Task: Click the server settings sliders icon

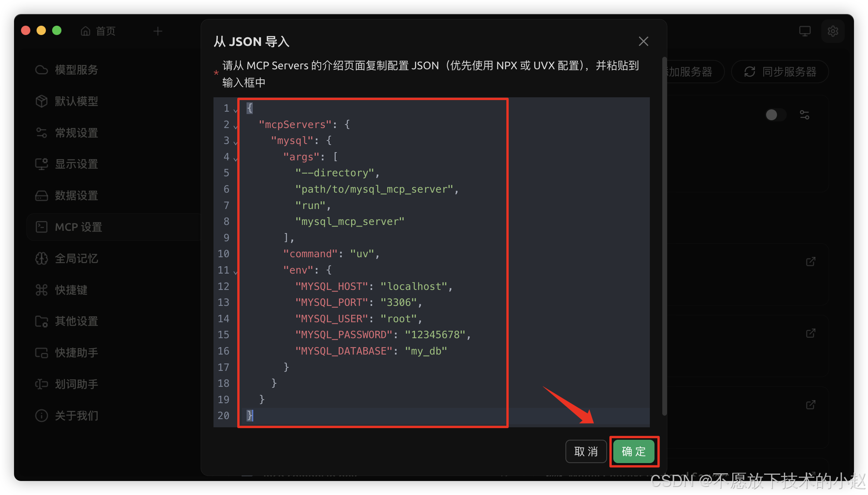Action: (x=805, y=115)
